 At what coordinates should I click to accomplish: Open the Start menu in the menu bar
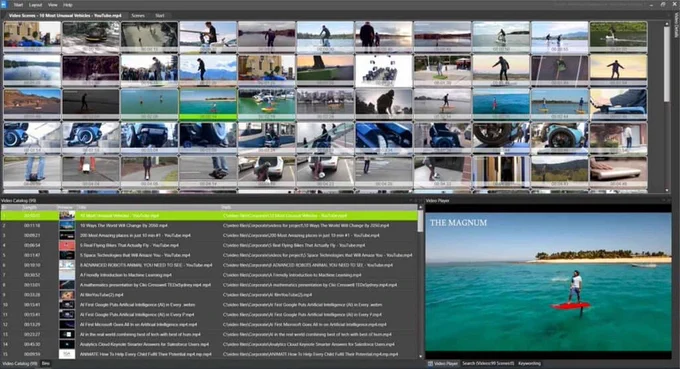(x=18, y=5)
